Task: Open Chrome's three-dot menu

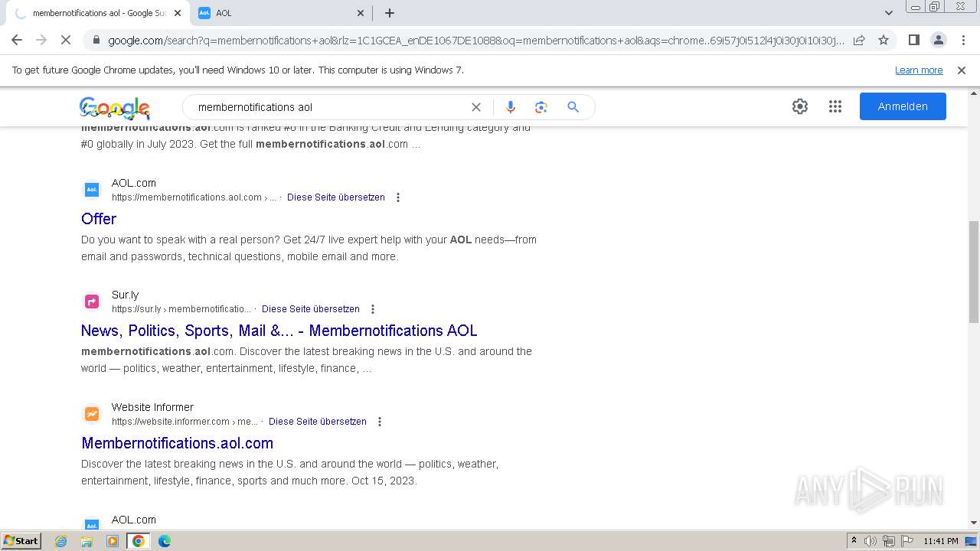Action: (963, 40)
